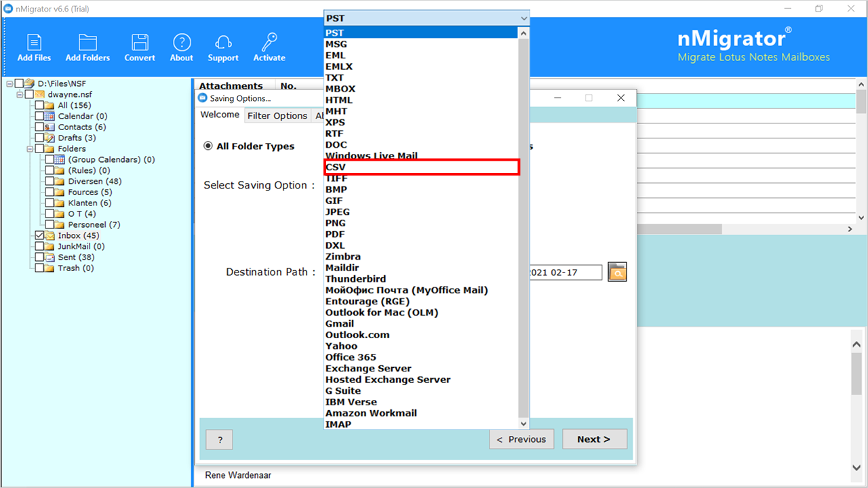Select the Fources (5) folder
Image resolution: width=868 pixels, height=488 pixels.
[90, 192]
